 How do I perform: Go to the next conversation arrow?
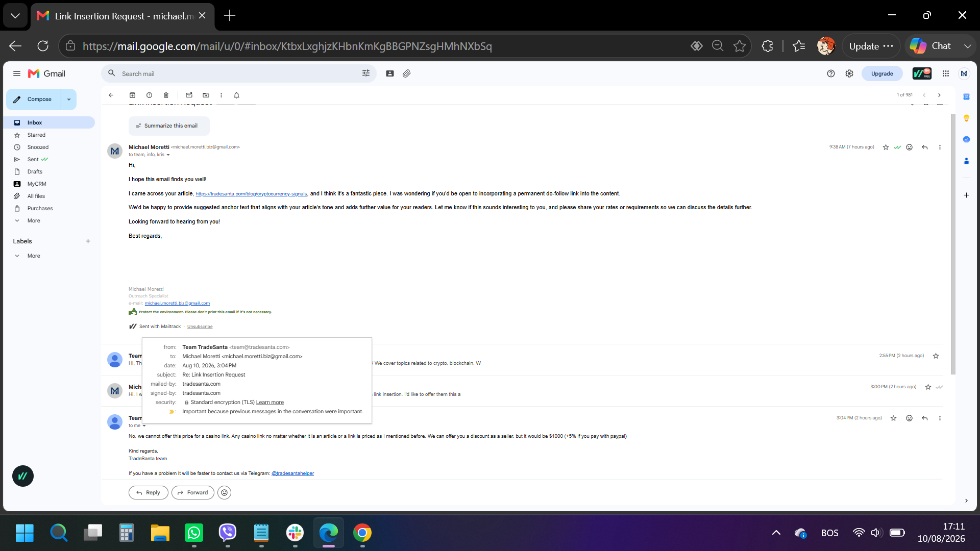click(939, 95)
